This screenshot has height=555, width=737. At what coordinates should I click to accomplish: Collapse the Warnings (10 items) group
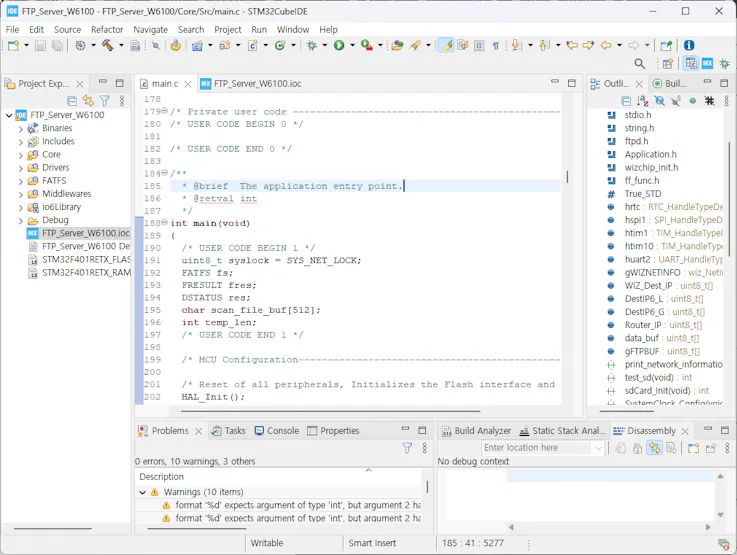click(142, 492)
